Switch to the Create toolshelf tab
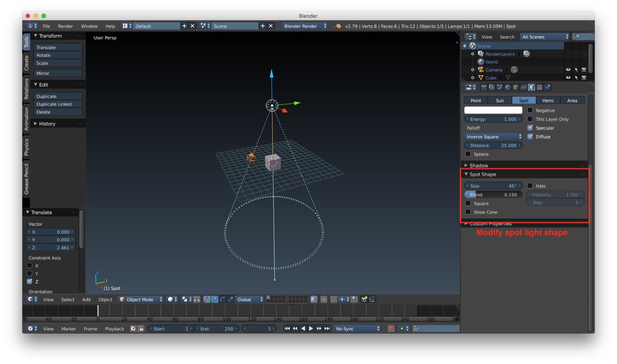Screen dimensions: 617x364 coord(26,63)
